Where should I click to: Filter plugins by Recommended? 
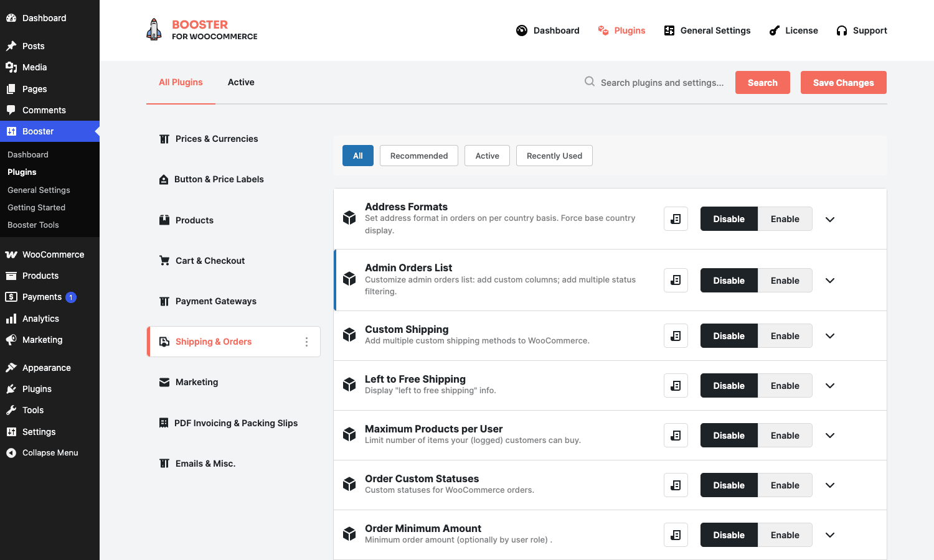click(x=419, y=156)
